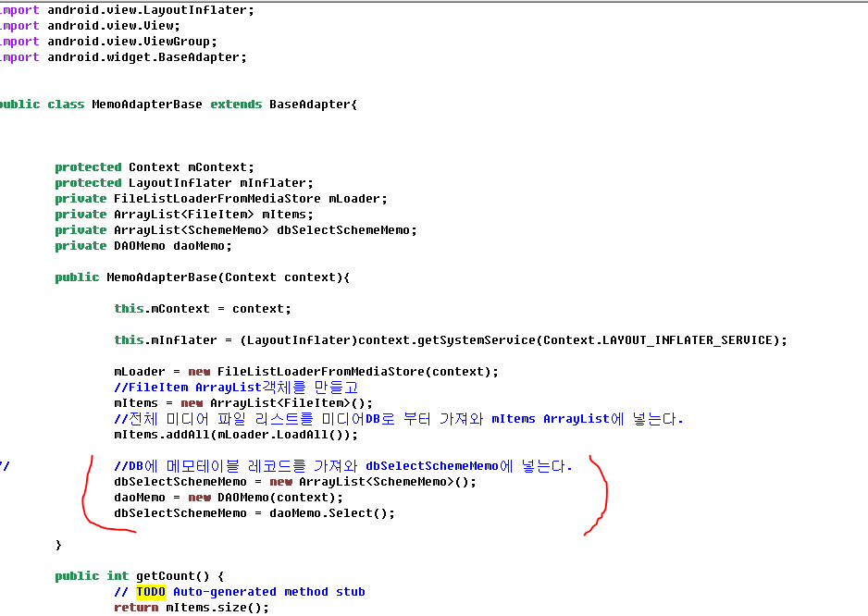Click the import android.widget.BaseAdapter line

pyautogui.click(x=123, y=57)
